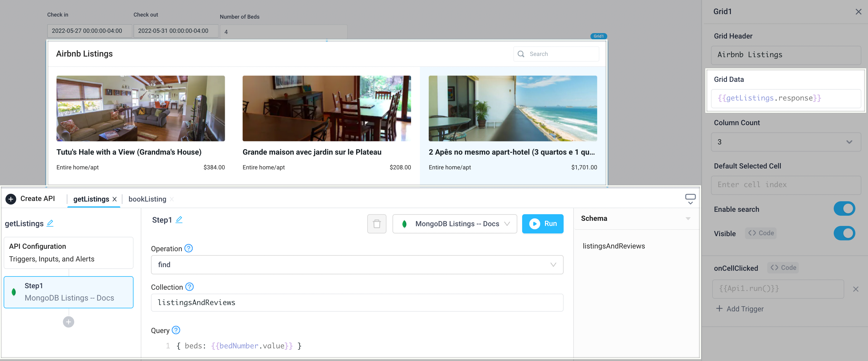Click the search magnifier in Airbnb Listings
Screen dimensions: 868x361
[521, 54]
